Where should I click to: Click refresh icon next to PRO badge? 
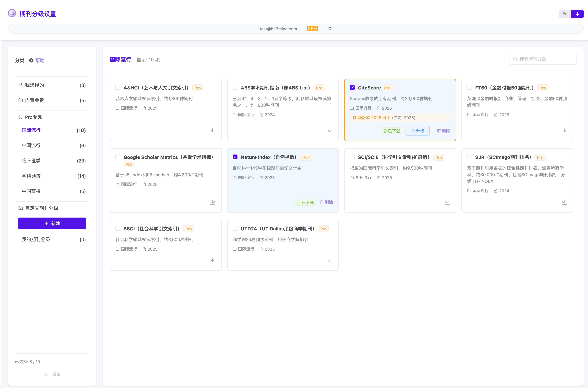[330, 29]
